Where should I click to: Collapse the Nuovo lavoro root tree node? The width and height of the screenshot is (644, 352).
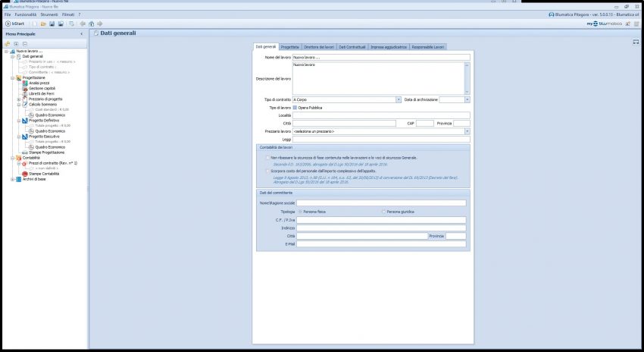point(6,52)
